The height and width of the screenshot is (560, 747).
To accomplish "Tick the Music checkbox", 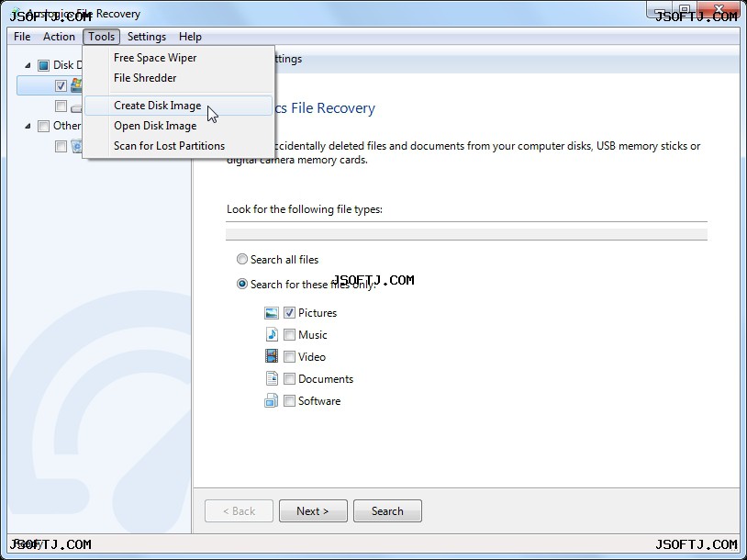I will point(289,334).
